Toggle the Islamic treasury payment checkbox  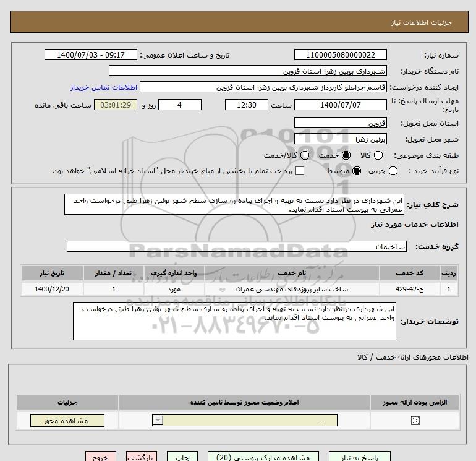pyautogui.click(x=300, y=171)
